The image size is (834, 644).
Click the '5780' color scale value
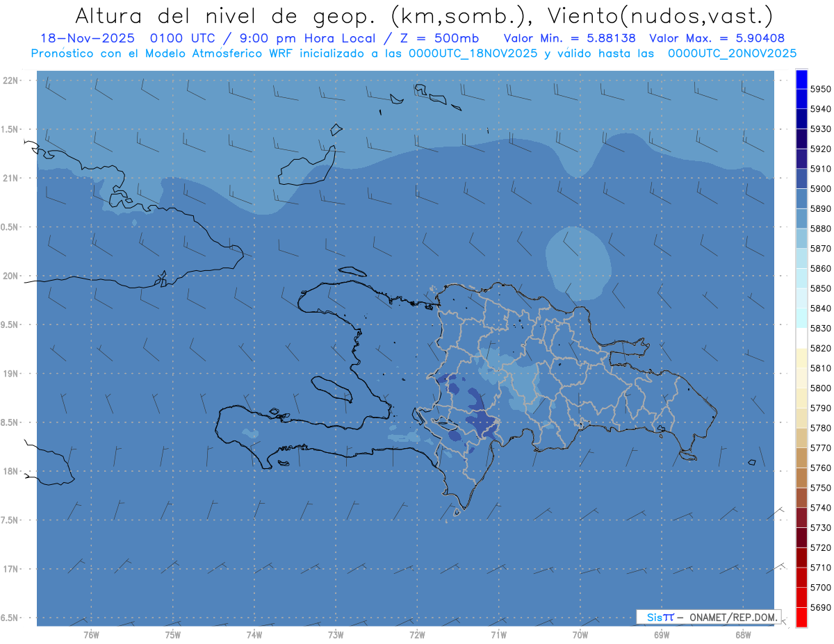pos(821,428)
